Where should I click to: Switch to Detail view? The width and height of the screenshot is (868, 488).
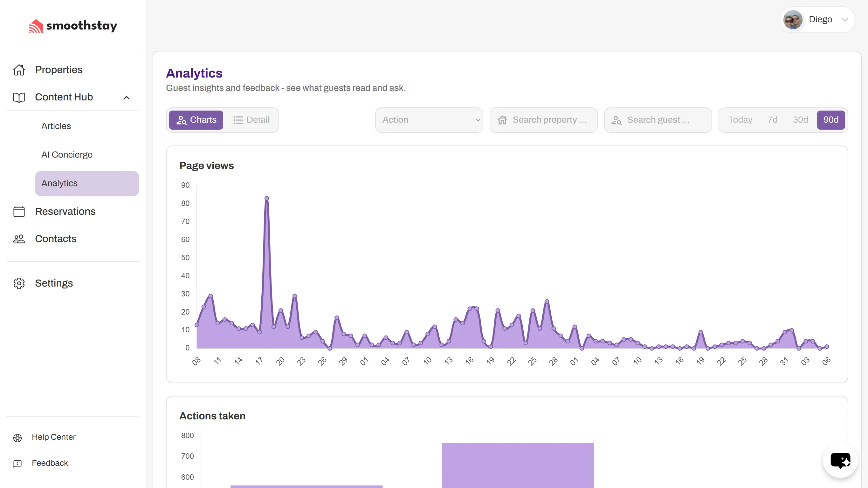(x=251, y=120)
